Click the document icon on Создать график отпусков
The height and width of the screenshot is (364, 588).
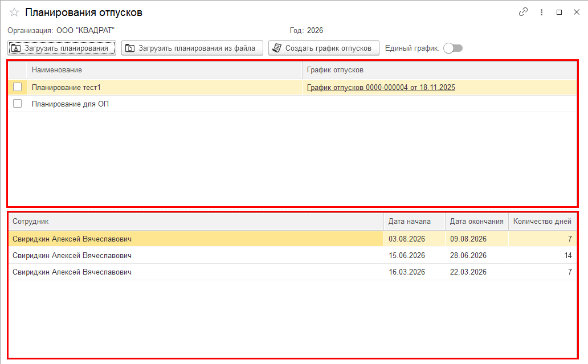tap(277, 48)
